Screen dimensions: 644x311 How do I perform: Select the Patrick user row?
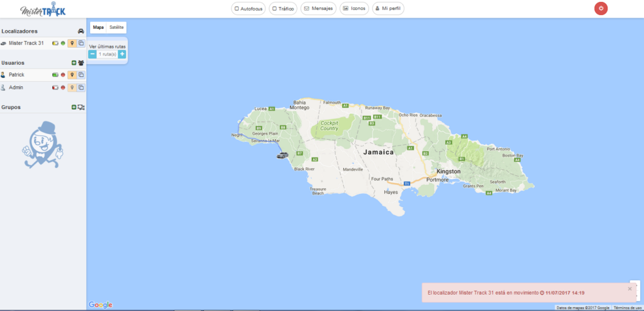(x=43, y=75)
